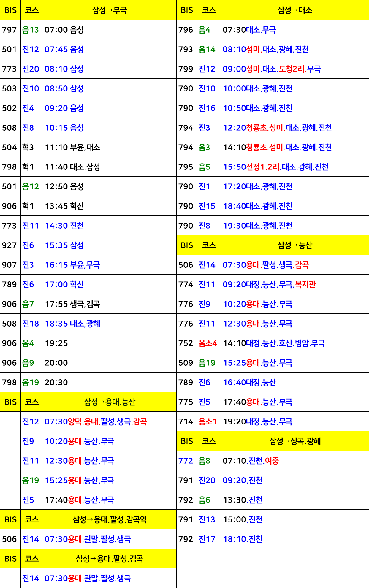
Task: Choose red course code 음소1
Action: (x=208, y=421)
